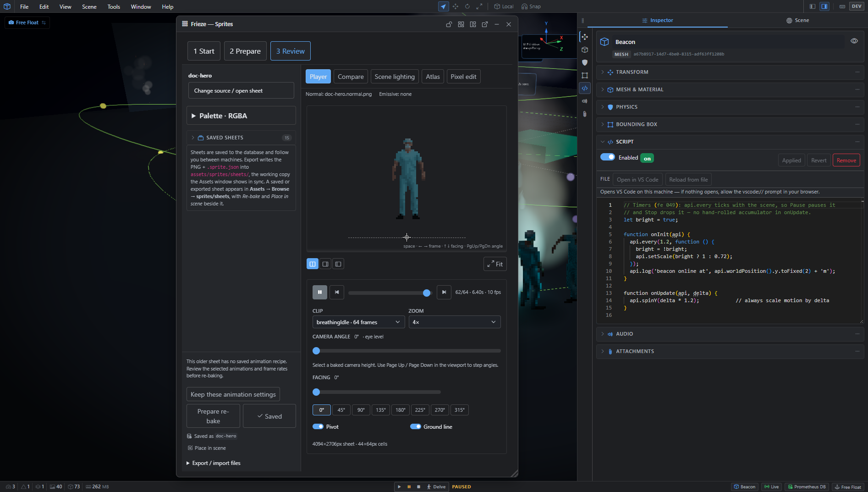Jump to first frame of clip
This screenshot has width=868, height=492.
pos(337,292)
